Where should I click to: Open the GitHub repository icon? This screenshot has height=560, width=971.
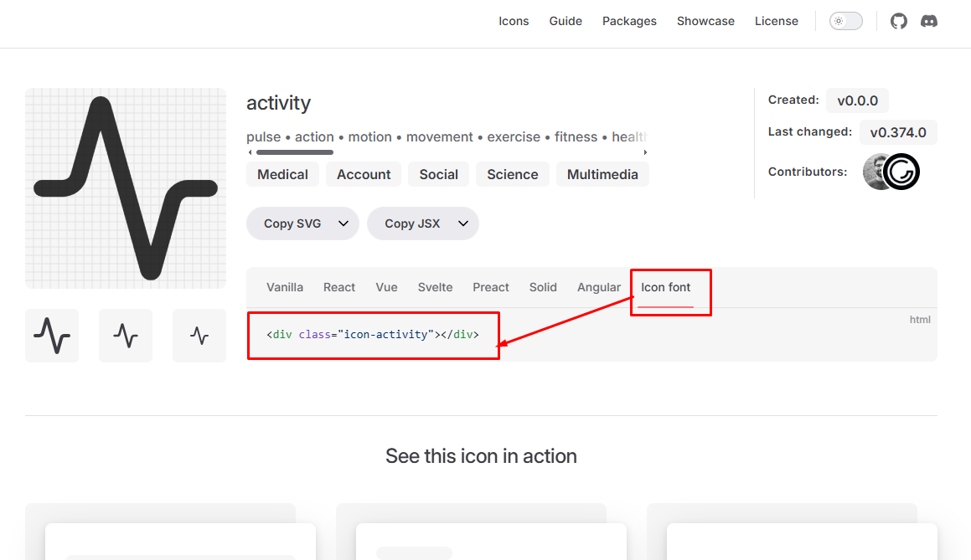coord(898,20)
